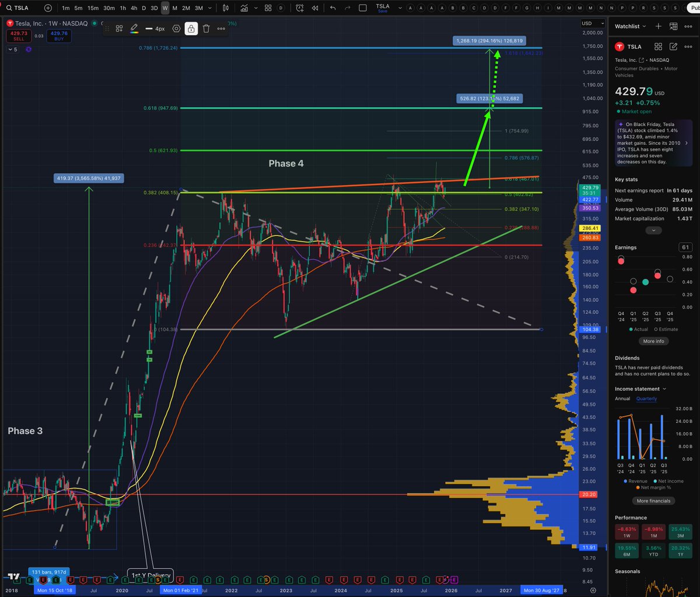The width and height of the screenshot is (700, 597).
Task: Click the 61 days earnings badge
Action: tap(685, 247)
